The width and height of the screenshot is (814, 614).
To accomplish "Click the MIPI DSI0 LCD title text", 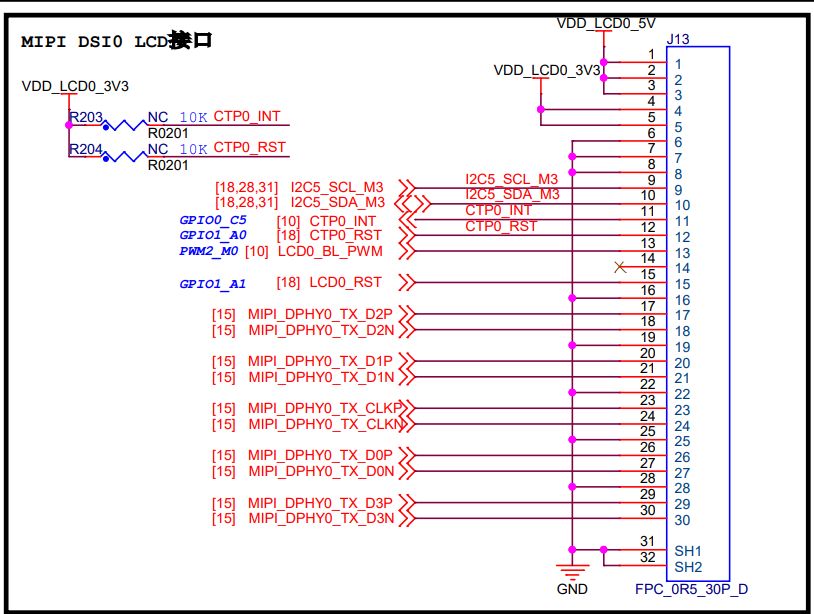I will coord(117,41).
